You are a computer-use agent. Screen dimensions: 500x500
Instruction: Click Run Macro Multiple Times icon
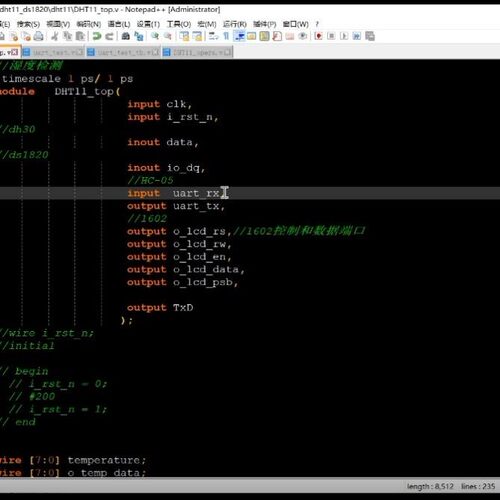click(357, 36)
